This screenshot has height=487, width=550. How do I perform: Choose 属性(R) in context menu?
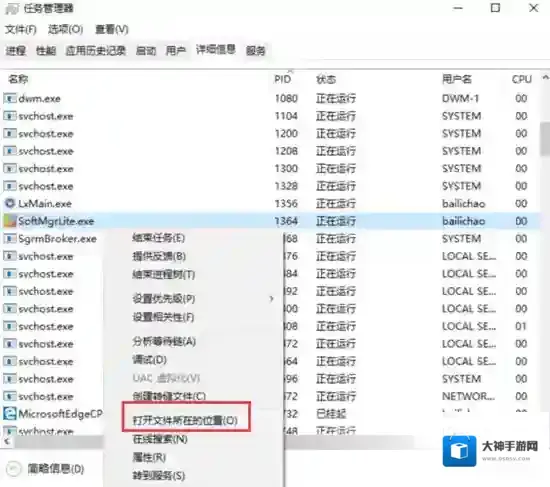pyautogui.click(x=149, y=457)
